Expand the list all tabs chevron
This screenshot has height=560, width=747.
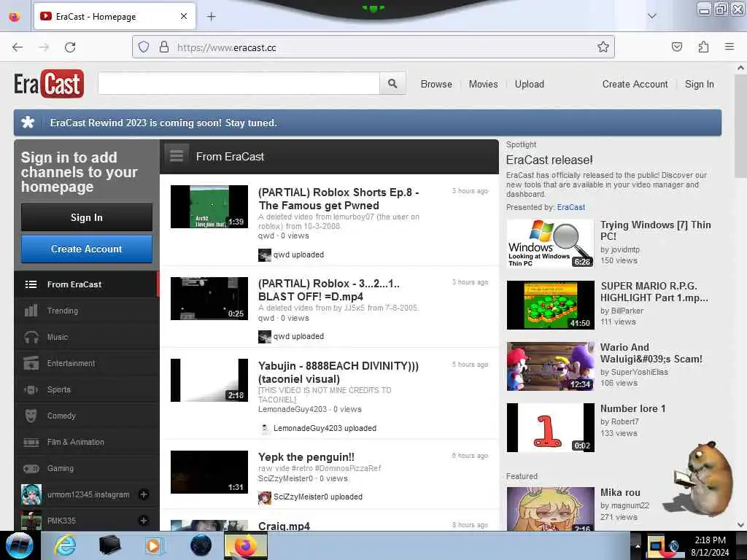(x=651, y=16)
